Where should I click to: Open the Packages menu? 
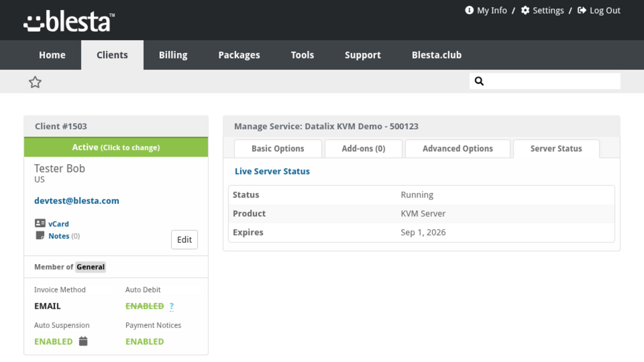tap(239, 55)
